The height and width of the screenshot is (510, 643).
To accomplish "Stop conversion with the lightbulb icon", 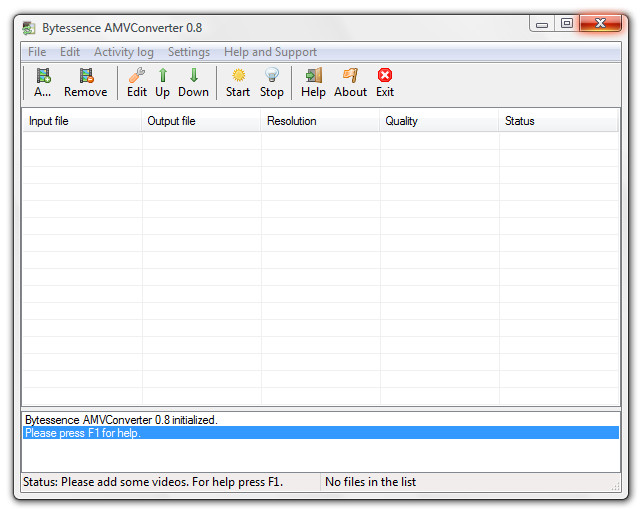I will [x=271, y=82].
